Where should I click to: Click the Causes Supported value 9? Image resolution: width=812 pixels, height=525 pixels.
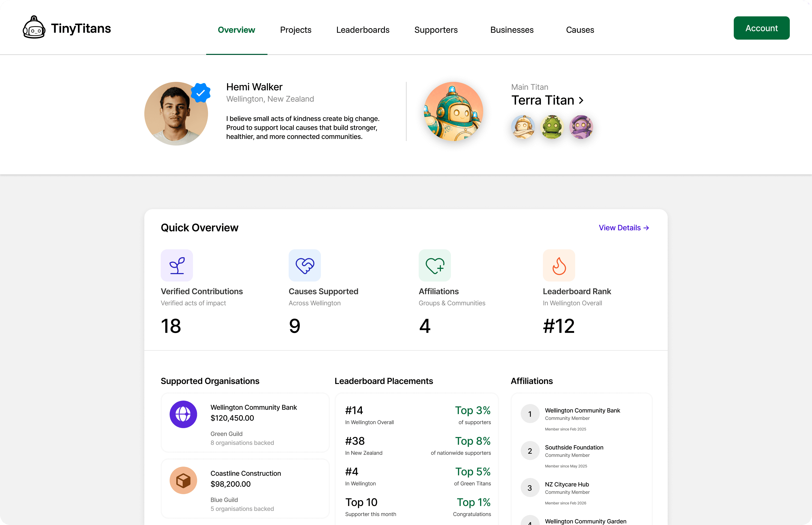[295, 326]
